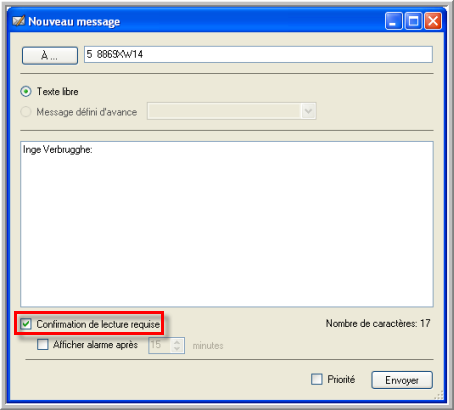The height and width of the screenshot is (410, 454).
Task: Maximize the Nouveau message window
Action: point(413,21)
